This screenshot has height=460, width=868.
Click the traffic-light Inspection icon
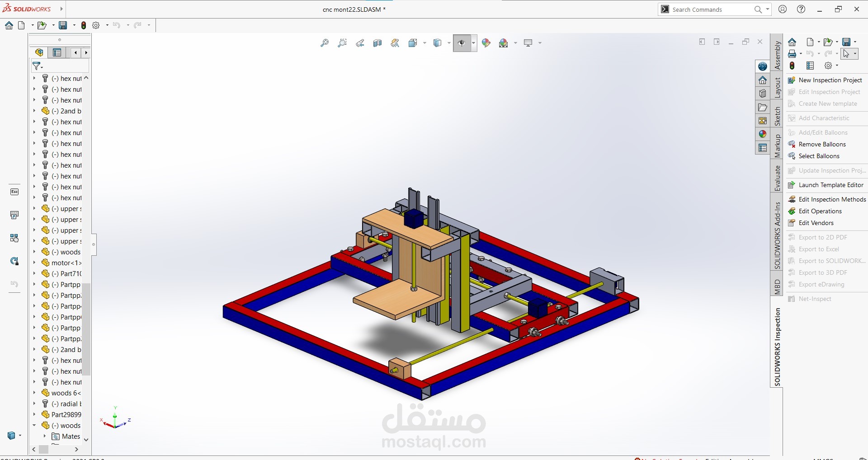click(x=793, y=66)
